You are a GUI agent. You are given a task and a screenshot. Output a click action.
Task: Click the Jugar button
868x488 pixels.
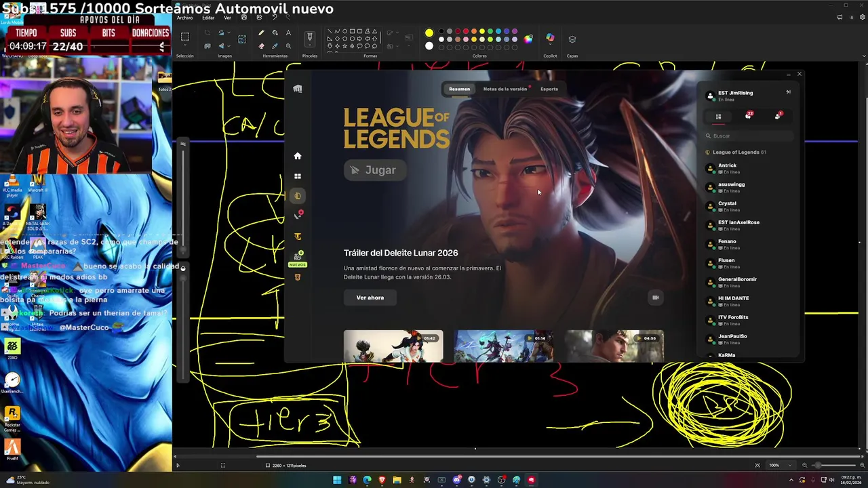point(375,170)
